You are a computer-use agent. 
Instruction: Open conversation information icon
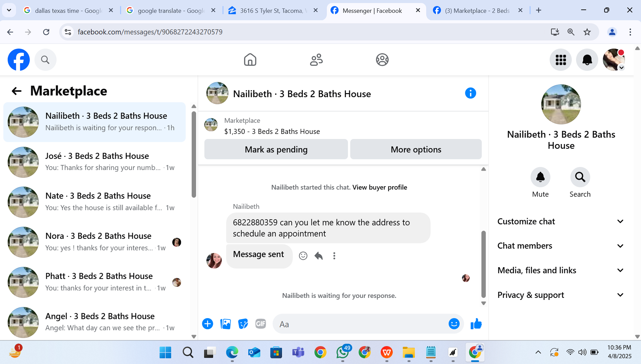point(470,93)
